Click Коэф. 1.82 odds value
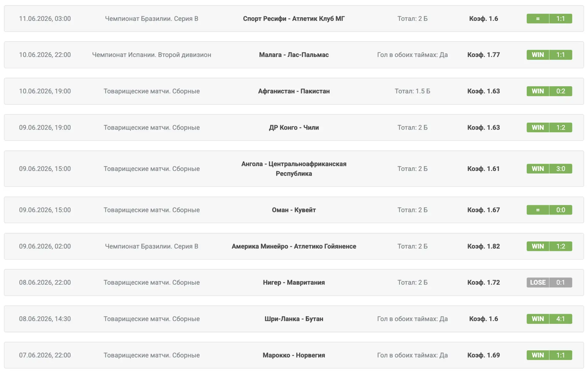 click(484, 246)
